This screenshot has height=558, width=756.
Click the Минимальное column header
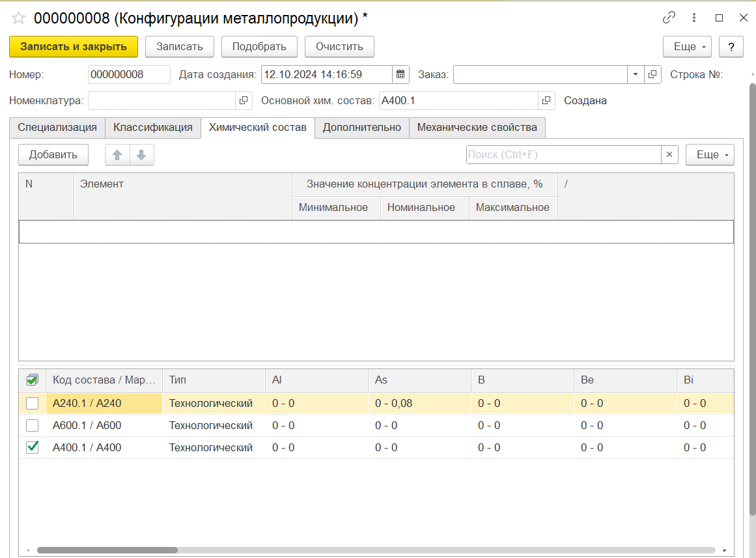[x=336, y=208]
